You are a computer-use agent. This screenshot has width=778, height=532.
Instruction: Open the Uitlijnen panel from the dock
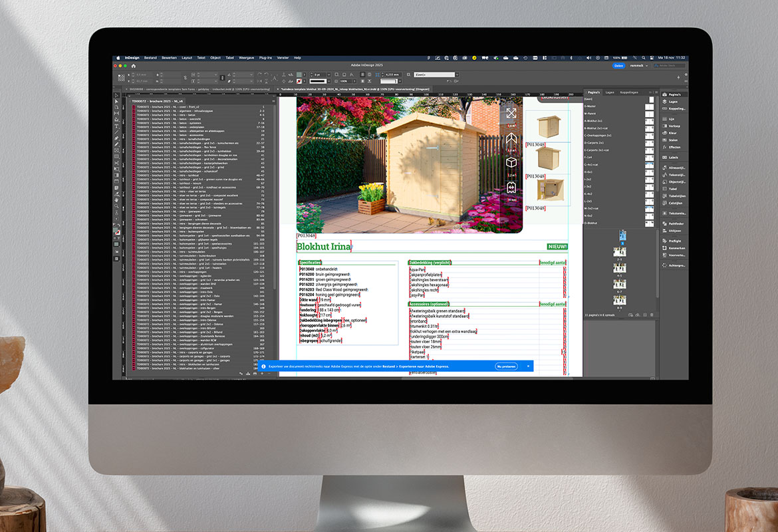coord(674,231)
